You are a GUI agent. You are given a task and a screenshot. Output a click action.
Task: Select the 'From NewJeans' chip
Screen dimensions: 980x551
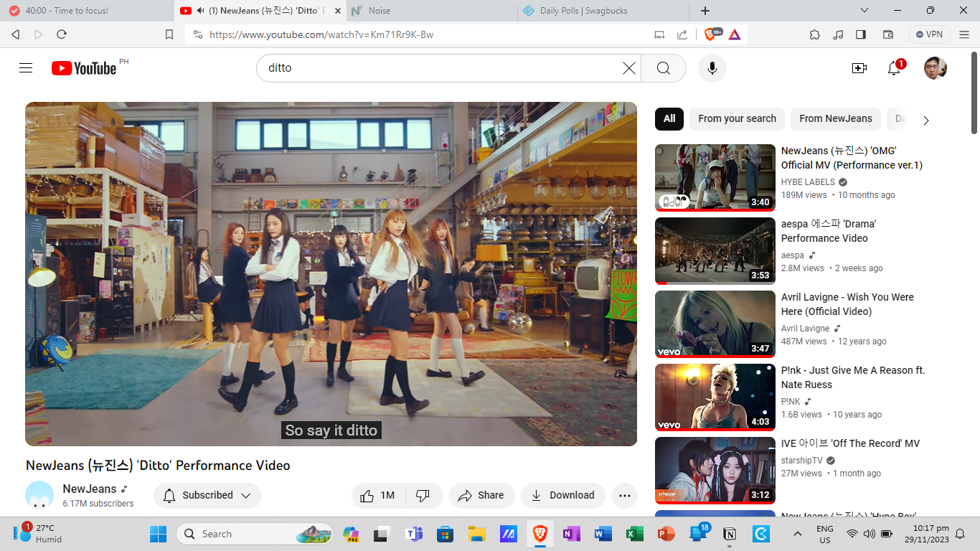pyautogui.click(x=836, y=118)
